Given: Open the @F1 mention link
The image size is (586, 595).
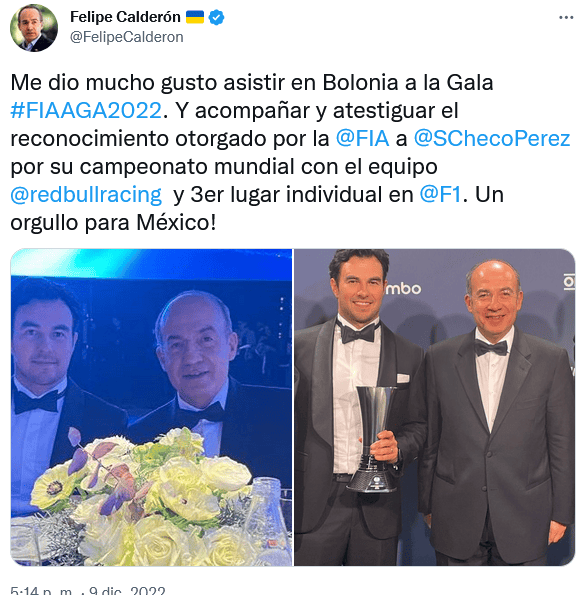Looking at the screenshot, I should [440, 195].
